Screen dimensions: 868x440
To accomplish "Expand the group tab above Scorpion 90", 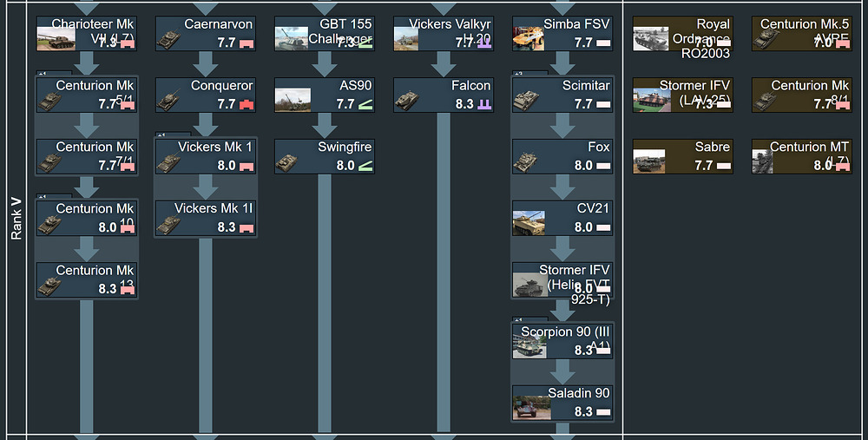I will tap(518, 320).
